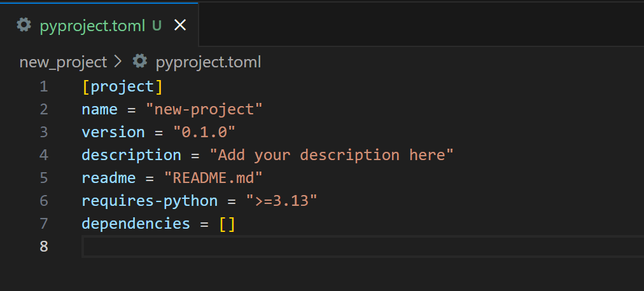Click the breadcrumb gear file icon
Viewport: 644px width, 291px height.
[139, 62]
